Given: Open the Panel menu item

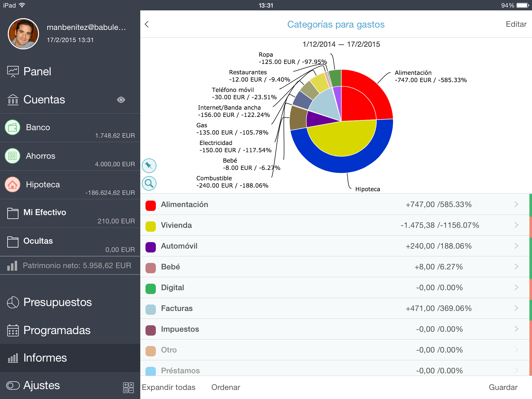Looking at the screenshot, I should pos(70,72).
